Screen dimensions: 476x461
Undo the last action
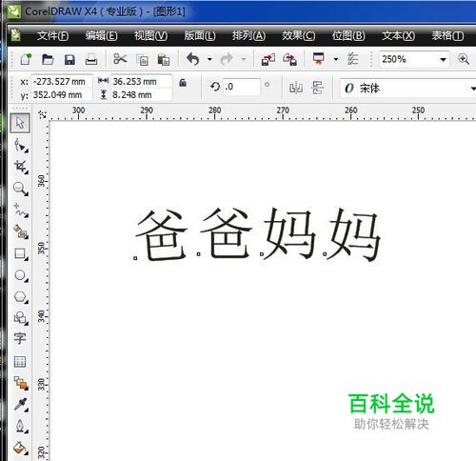pyautogui.click(x=193, y=59)
